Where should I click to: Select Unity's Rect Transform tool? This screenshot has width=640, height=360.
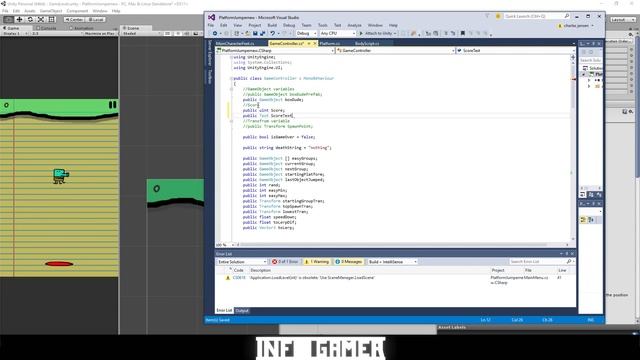(52, 19)
